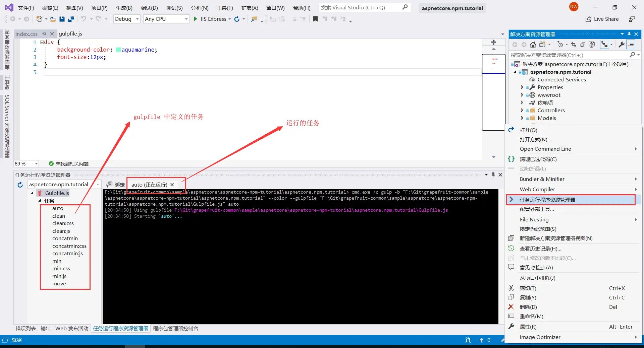Close the auto (正在运行) task tab
644x348 pixels.
(172, 185)
